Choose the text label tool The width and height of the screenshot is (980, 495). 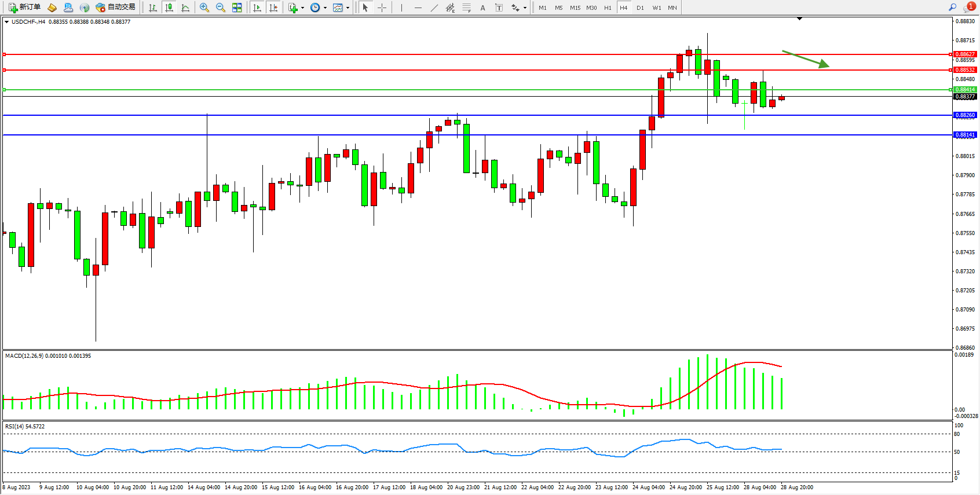tap(499, 8)
